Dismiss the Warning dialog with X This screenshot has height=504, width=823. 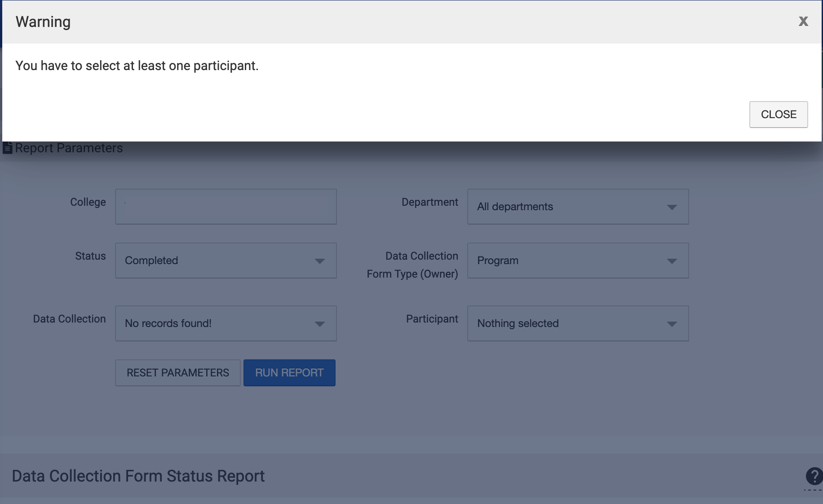[x=803, y=21]
